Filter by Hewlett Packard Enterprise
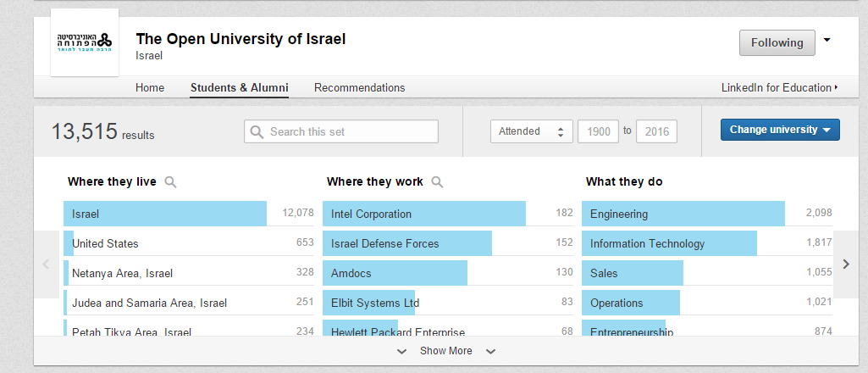 click(x=448, y=329)
